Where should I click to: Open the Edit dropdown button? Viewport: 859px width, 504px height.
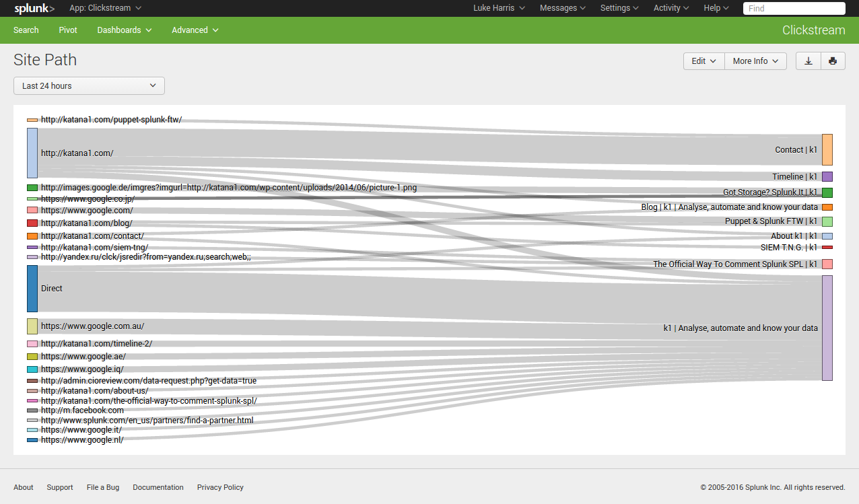(x=704, y=61)
